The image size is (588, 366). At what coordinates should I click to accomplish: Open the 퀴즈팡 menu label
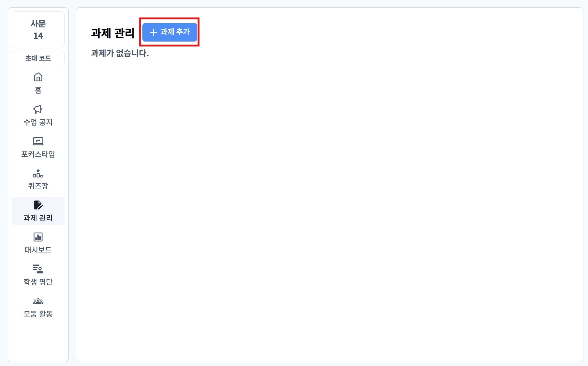pyautogui.click(x=38, y=186)
